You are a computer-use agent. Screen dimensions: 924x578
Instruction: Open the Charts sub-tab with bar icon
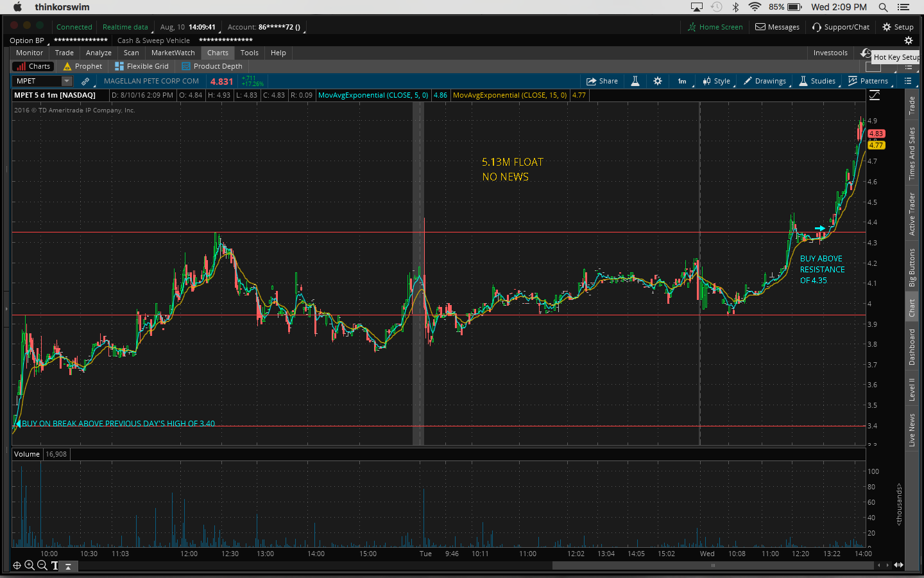33,66
